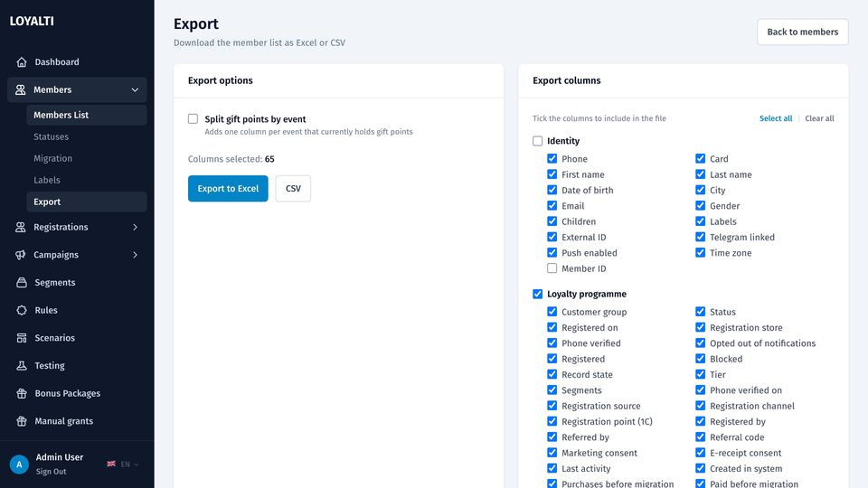This screenshot has height=488, width=868.
Task: Tick the Identity group checkbox
Action: [537, 141]
